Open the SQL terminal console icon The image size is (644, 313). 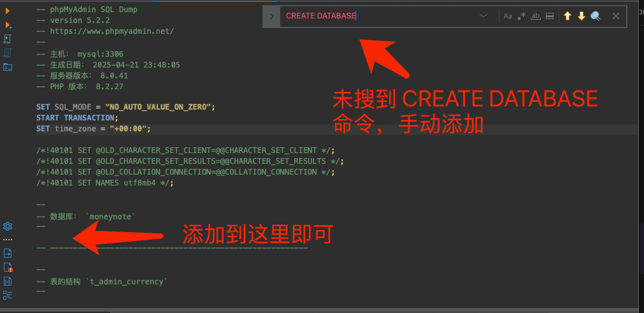coord(8,67)
